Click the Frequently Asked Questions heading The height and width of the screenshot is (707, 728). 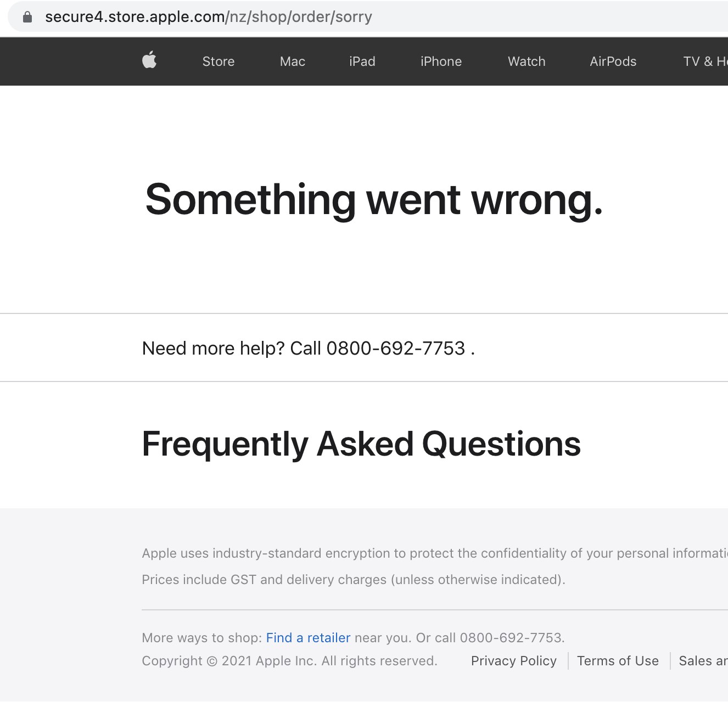tap(361, 444)
